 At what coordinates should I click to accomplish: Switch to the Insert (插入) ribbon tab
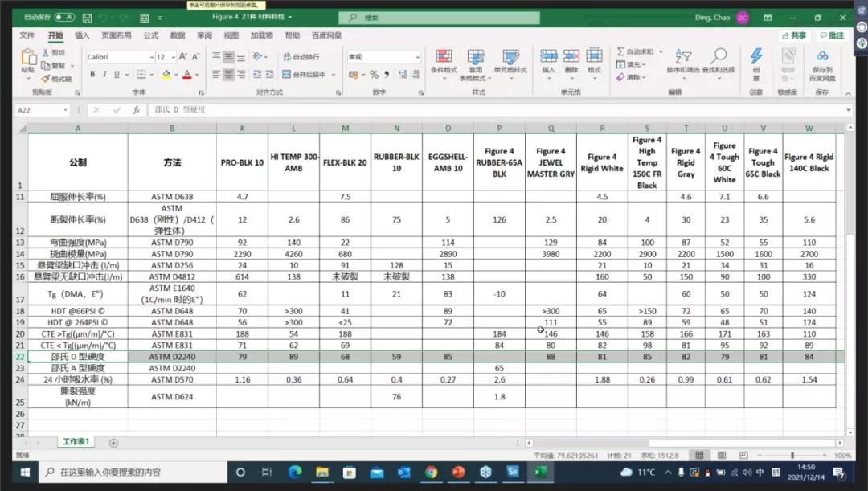[82, 35]
